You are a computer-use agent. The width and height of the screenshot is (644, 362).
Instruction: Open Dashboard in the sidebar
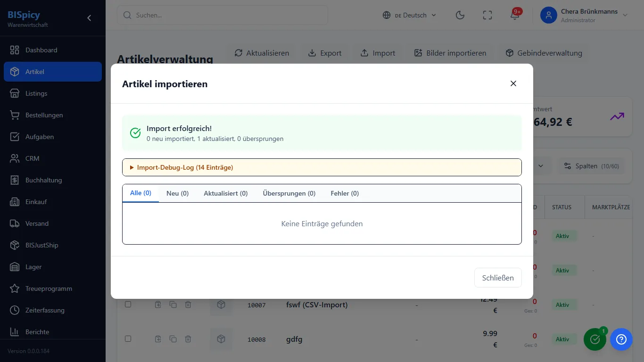pos(53,50)
